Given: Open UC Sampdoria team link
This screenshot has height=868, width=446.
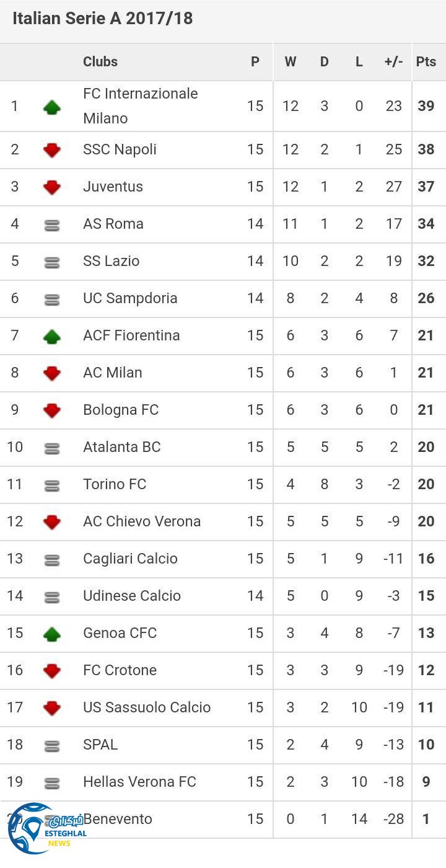Looking at the screenshot, I should click(x=130, y=298).
